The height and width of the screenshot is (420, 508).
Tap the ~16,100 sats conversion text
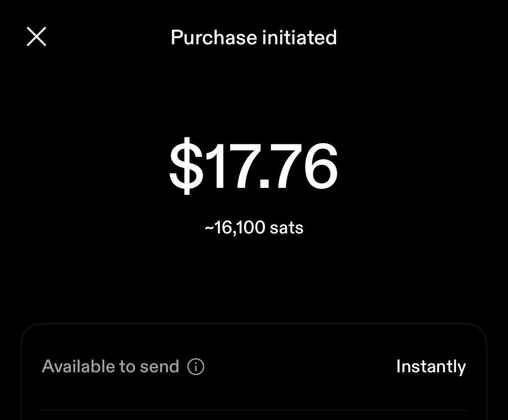coord(254,227)
